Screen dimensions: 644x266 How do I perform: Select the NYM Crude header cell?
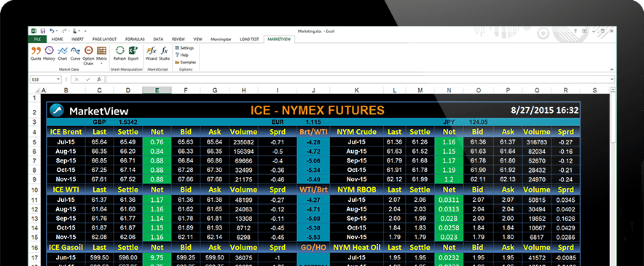(357, 132)
